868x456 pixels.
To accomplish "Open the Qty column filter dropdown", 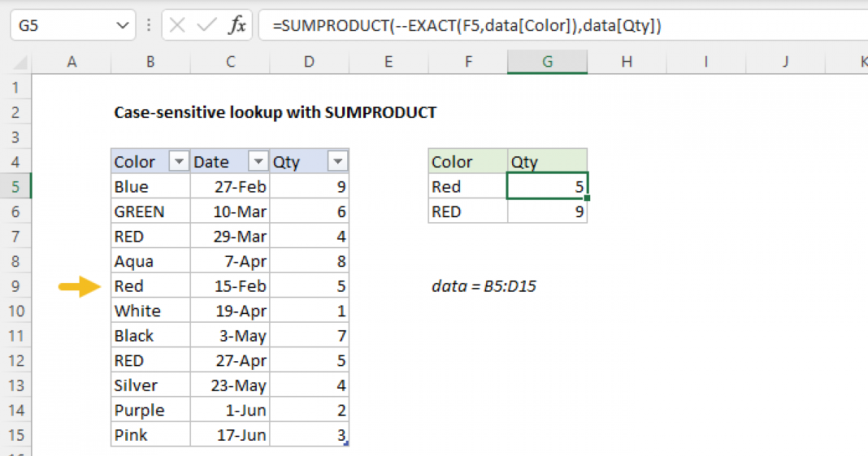I will [337, 161].
